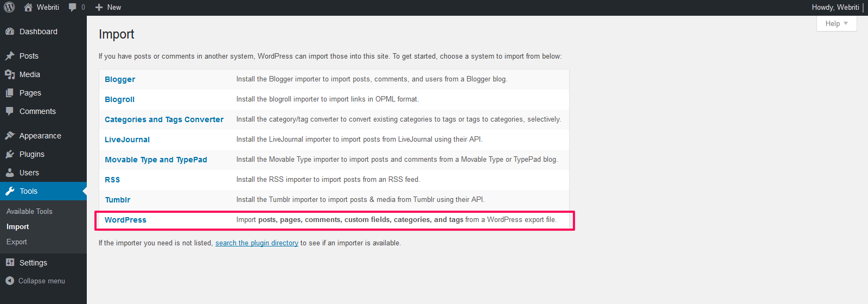The height and width of the screenshot is (304, 868).
Task: Open Categories and Tags Converter link
Action: coord(164,119)
